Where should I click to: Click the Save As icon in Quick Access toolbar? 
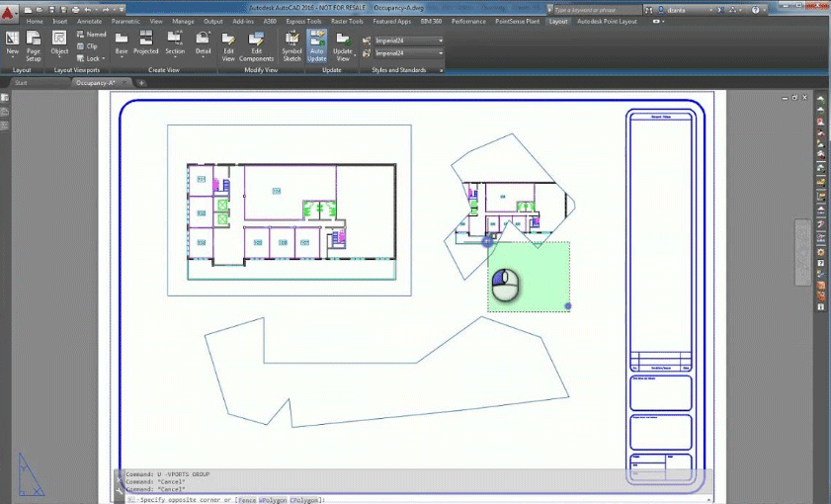click(x=63, y=10)
